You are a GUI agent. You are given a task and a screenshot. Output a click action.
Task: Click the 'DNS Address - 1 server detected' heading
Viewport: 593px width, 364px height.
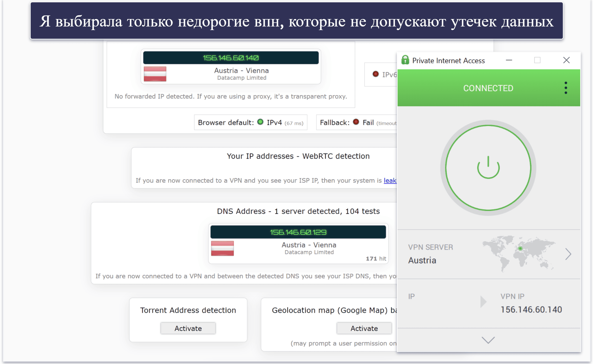click(298, 211)
